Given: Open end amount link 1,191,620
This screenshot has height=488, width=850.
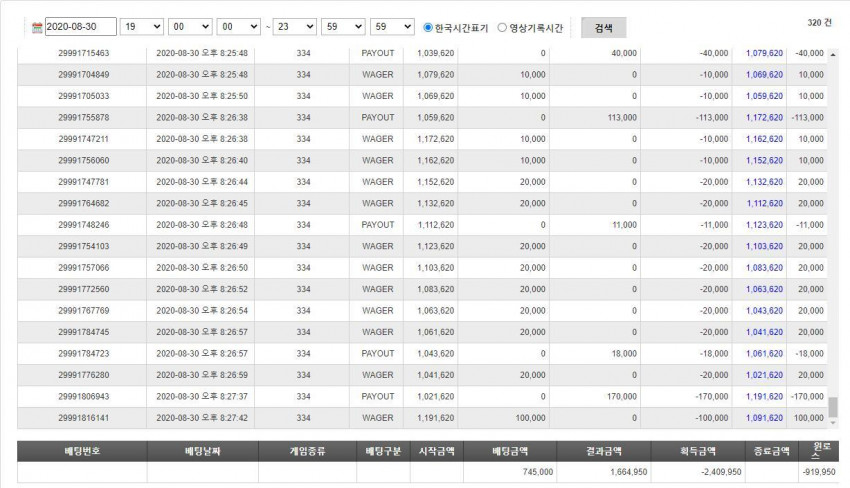Looking at the screenshot, I should 764,396.
